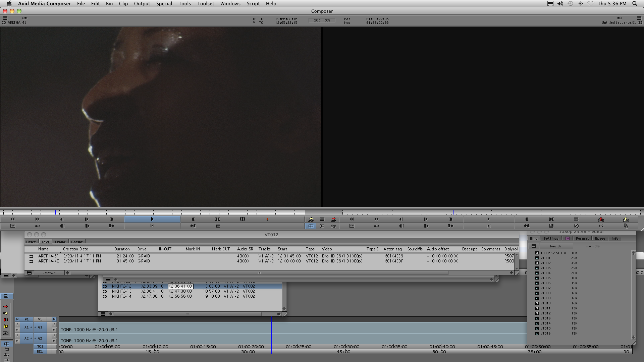The width and height of the screenshot is (644, 362).
Task: Open the Special menu
Action: coord(164,4)
